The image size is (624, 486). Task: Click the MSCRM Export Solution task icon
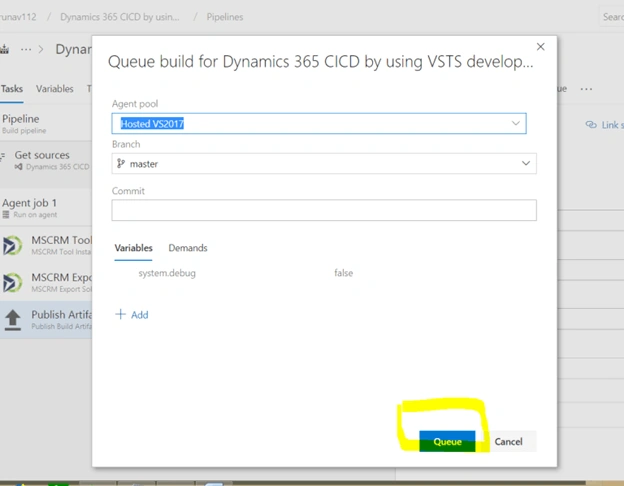(x=12, y=282)
